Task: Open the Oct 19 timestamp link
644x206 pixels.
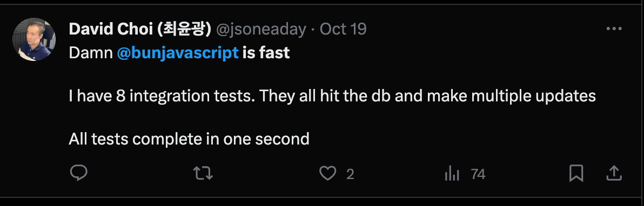Action: click(x=343, y=29)
